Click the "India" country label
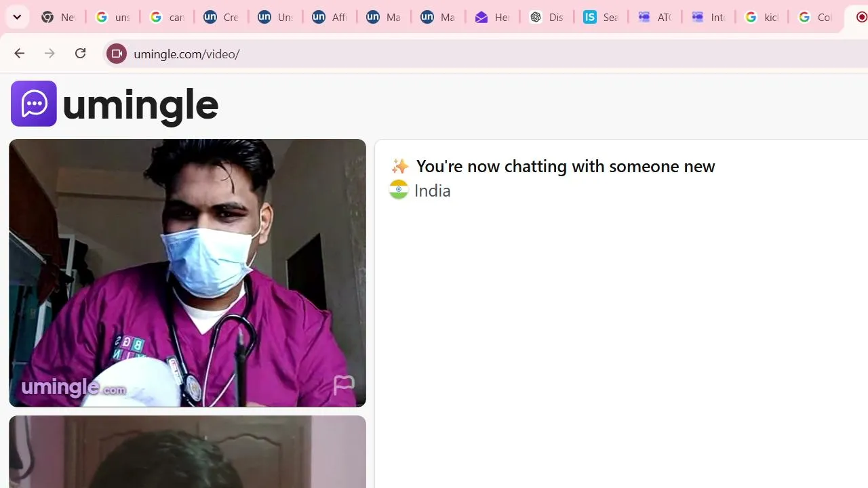The width and height of the screenshot is (868, 488). [x=433, y=190]
